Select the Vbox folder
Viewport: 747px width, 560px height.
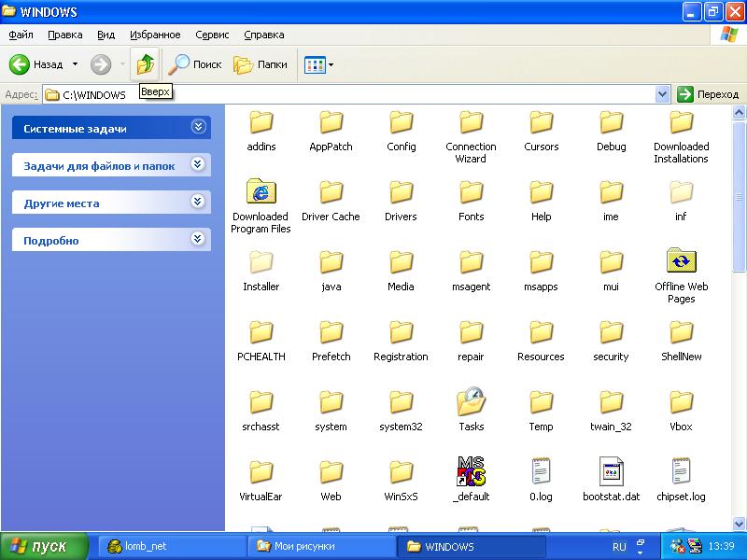pos(681,411)
